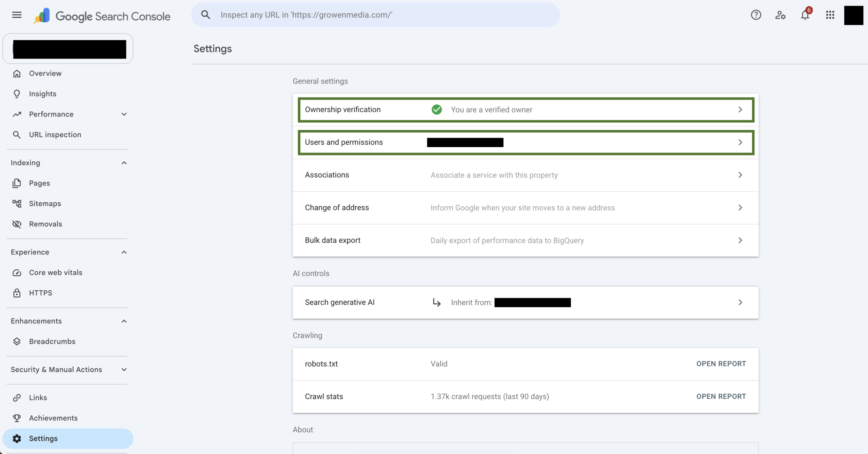
Task: Open Crawl stats OPEN REPORT link
Action: [x=721, y=396]
